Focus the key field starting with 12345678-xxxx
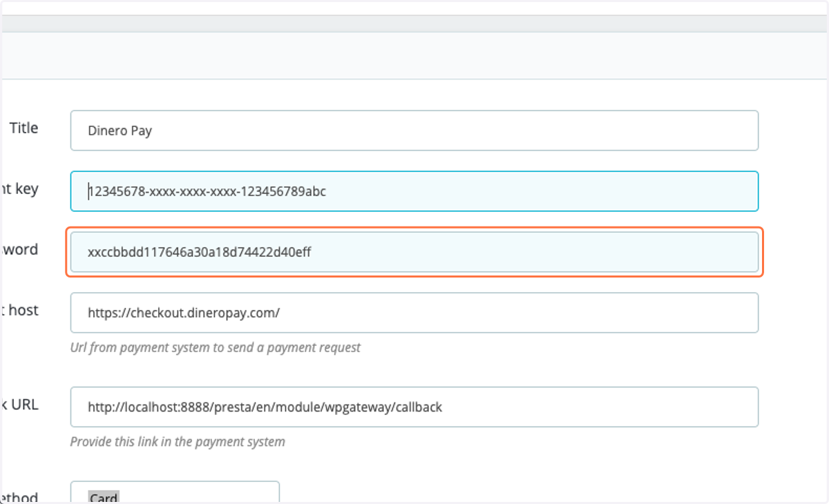Viewport: 829px width, 504px height. coord(414,191)
